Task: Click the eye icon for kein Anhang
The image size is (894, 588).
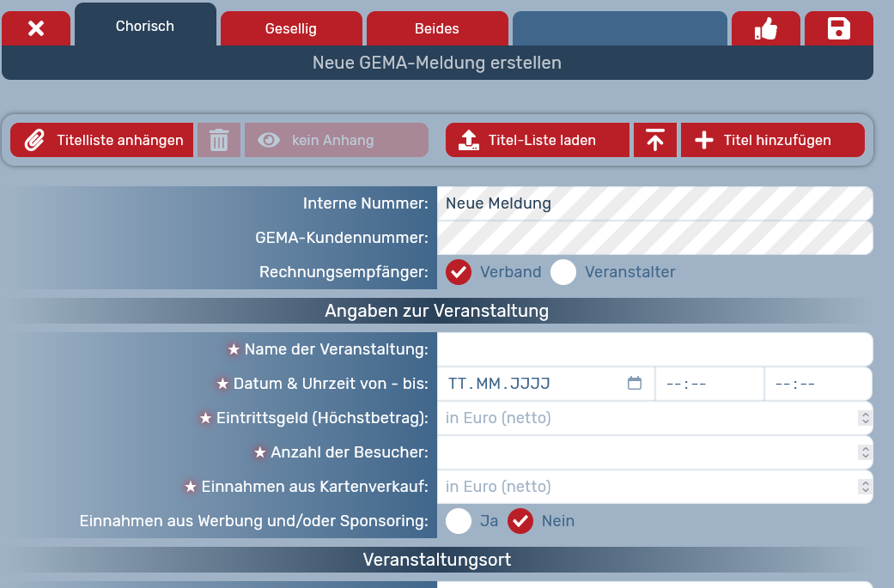Action: pyautogui.click(x=269, y=140)
